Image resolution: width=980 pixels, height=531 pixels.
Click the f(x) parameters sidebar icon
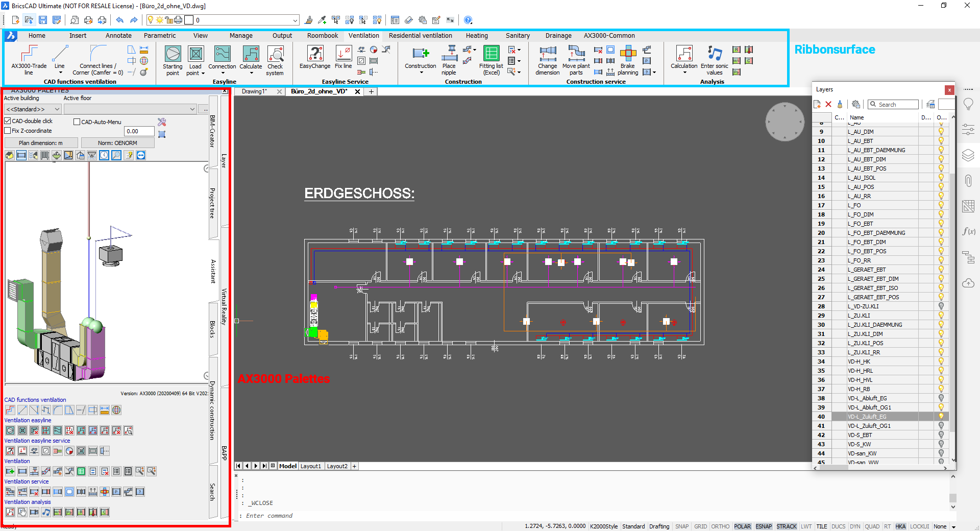point(968,231)
